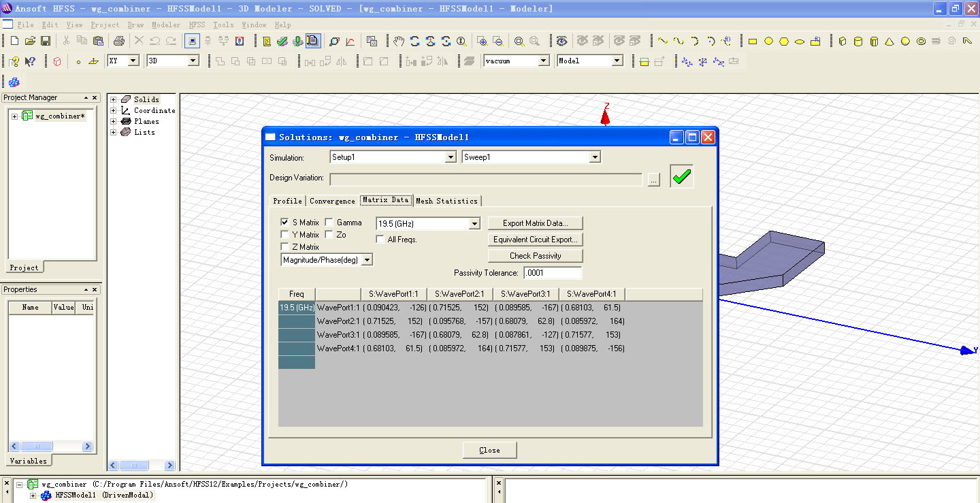Enable the Y Matrix checkbox
Viewport: 980px width, 503px height.
click(284, 235)
